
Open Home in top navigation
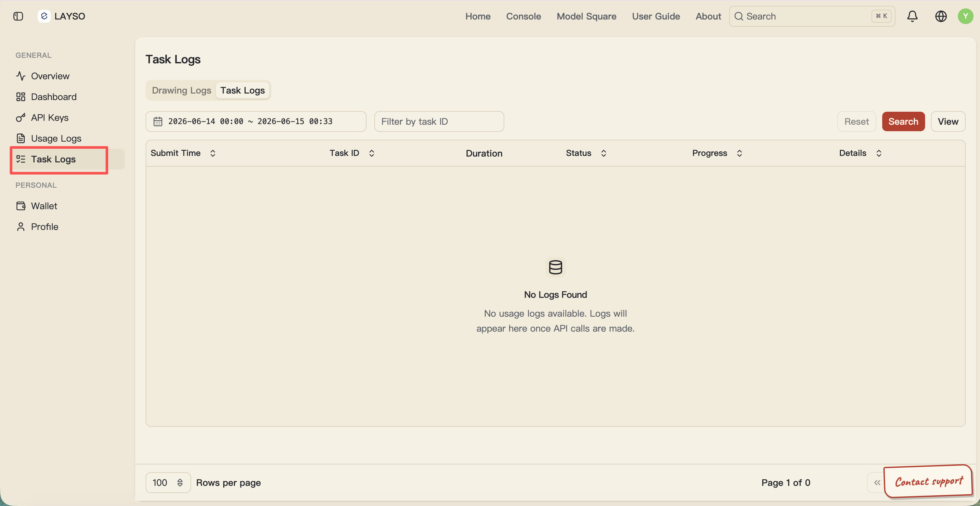click(x=478, y=16)
